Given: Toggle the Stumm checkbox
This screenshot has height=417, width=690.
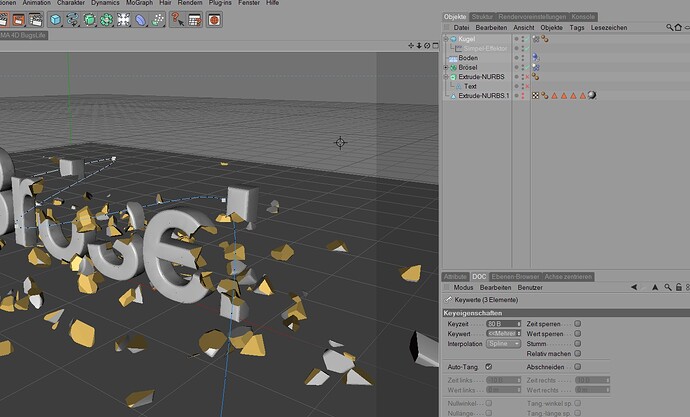Looking at the screenshot, I should (577, 344).
